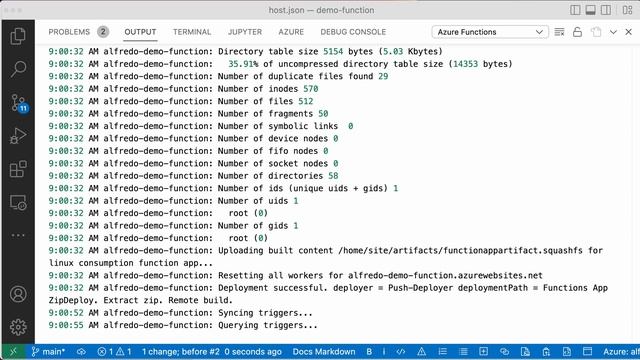Open the Explorer view in activity bar

[18, 36]
